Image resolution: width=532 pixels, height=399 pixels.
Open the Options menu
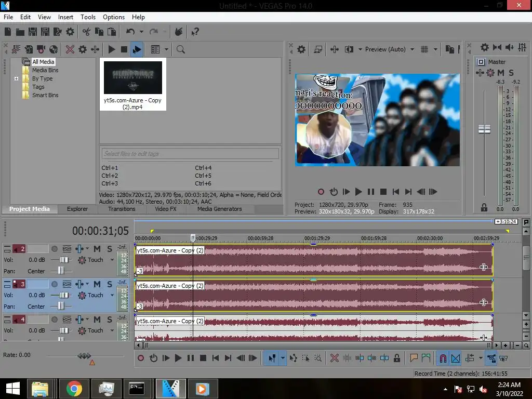pyautogui.click(x=114, y=17)
